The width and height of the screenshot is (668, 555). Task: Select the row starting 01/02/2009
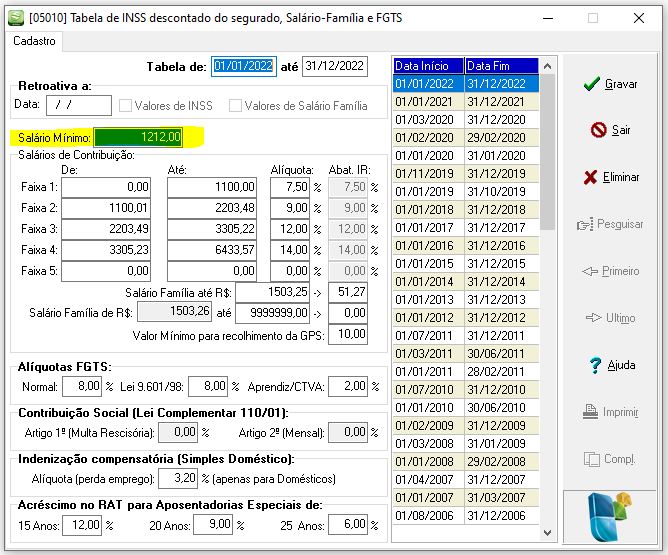tap(466, 426)
